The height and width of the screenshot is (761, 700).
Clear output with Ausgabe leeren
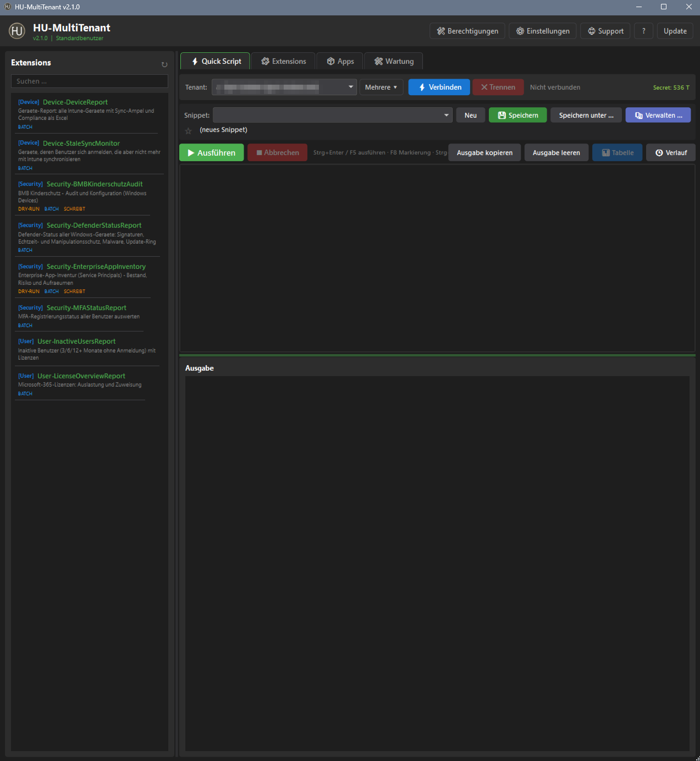coord(556,152)
